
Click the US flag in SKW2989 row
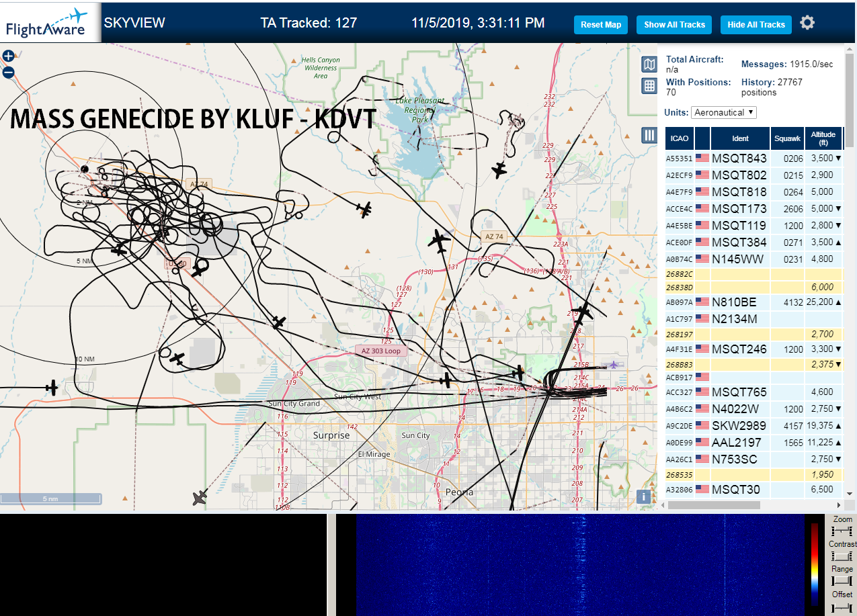[702, 425]
